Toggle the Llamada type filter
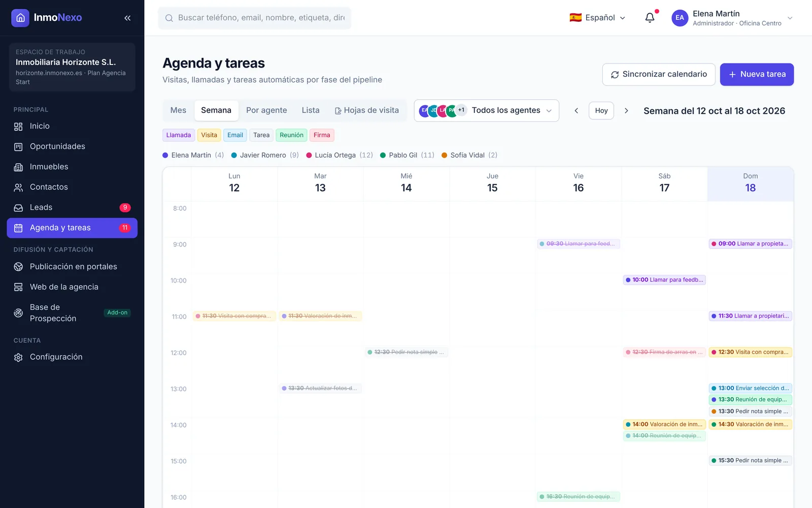 [179, 135]
